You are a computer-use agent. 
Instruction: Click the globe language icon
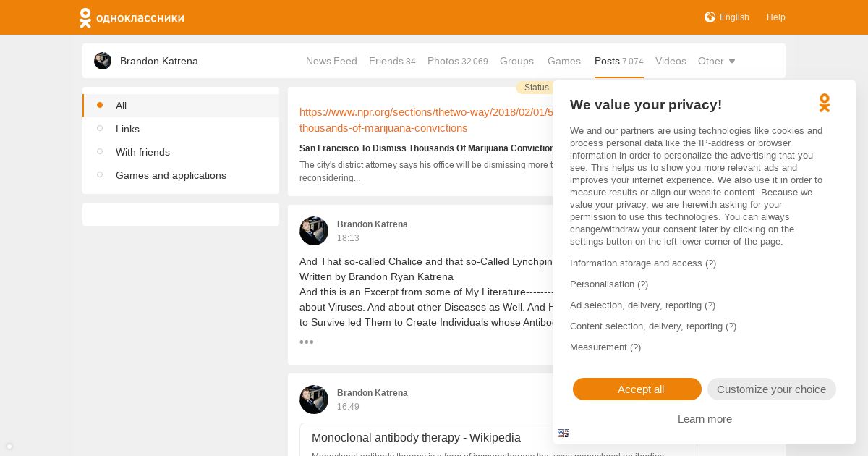(710, 17)
